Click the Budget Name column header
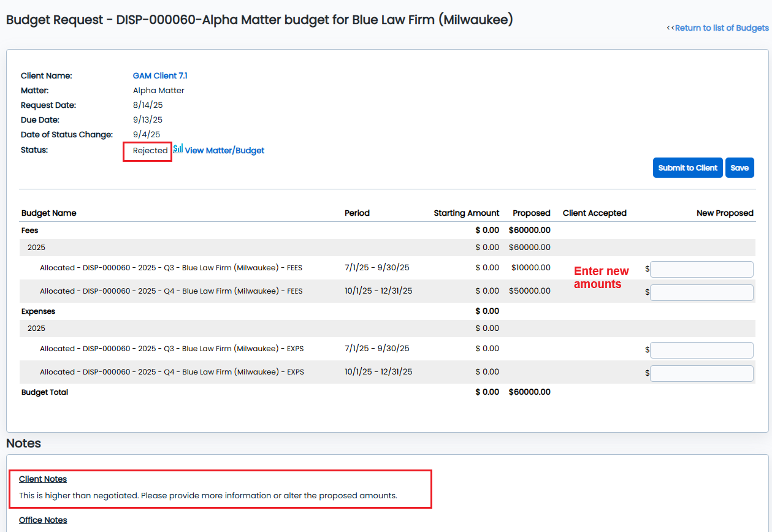772x532 pixels. click(49, 213)
